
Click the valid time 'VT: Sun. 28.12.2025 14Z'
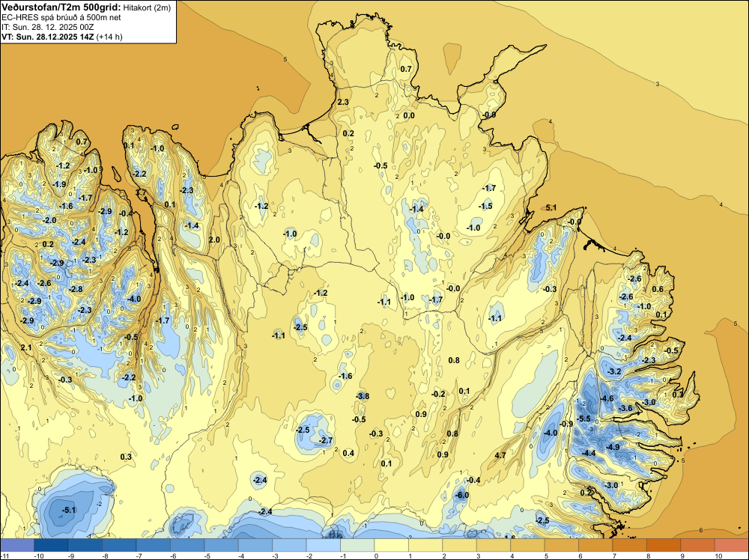pos(48,37)
